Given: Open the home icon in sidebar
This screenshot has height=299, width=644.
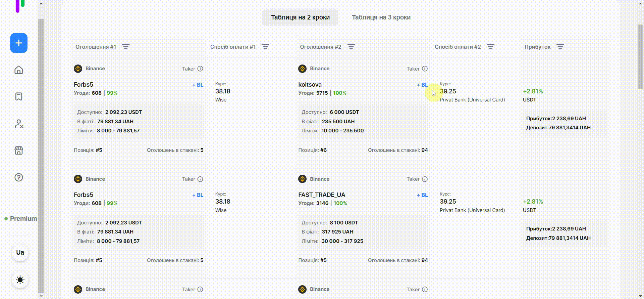Looking at the screenshot, I should click(19, 70).
